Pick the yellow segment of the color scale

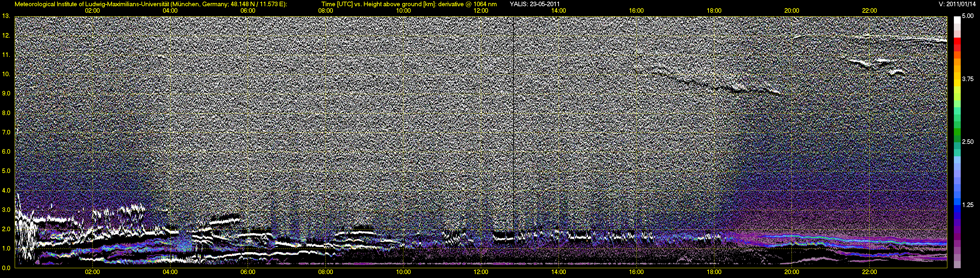point(957,83)
